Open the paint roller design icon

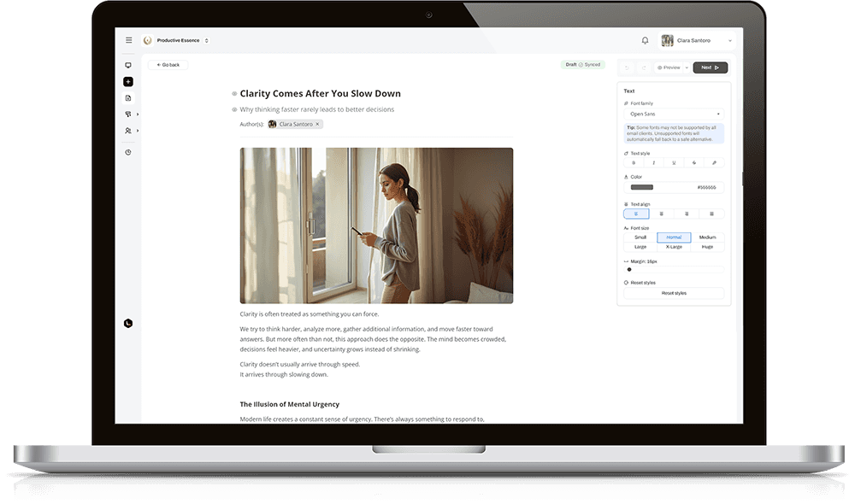click(x=128, y=114)
